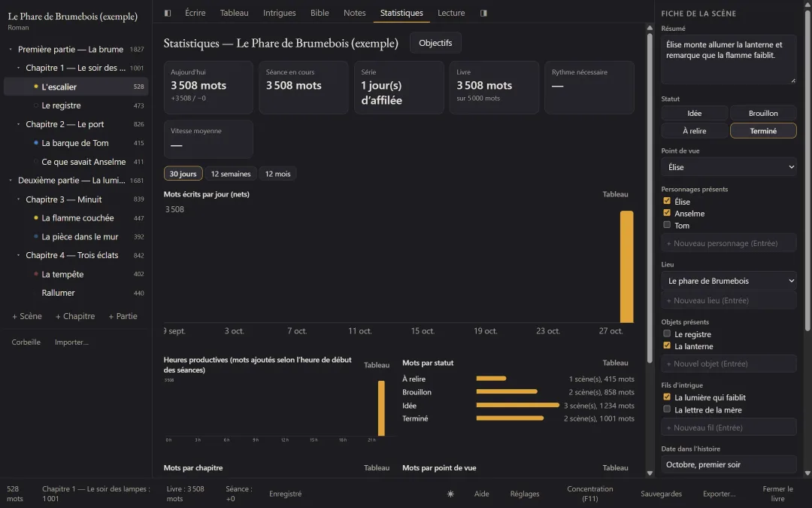Click the Résumé text area
Image resolution: width=812 pixels, height=508 pixels.
729,59
